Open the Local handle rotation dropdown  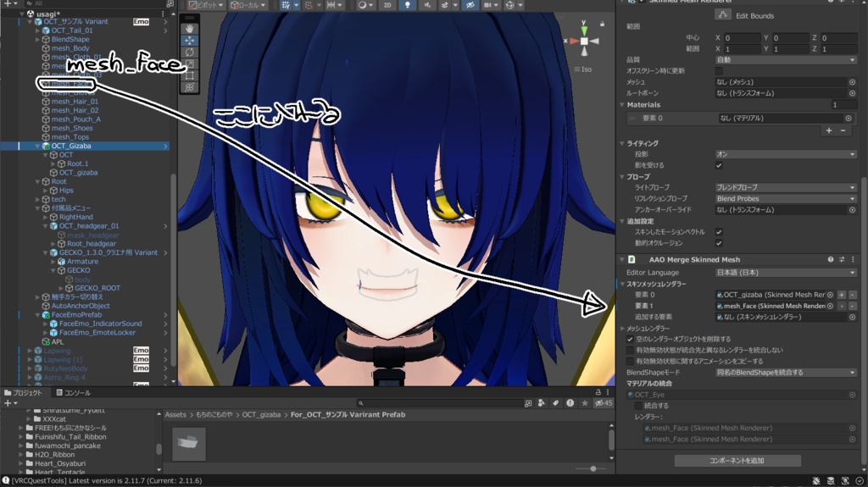tap(248, 5)
